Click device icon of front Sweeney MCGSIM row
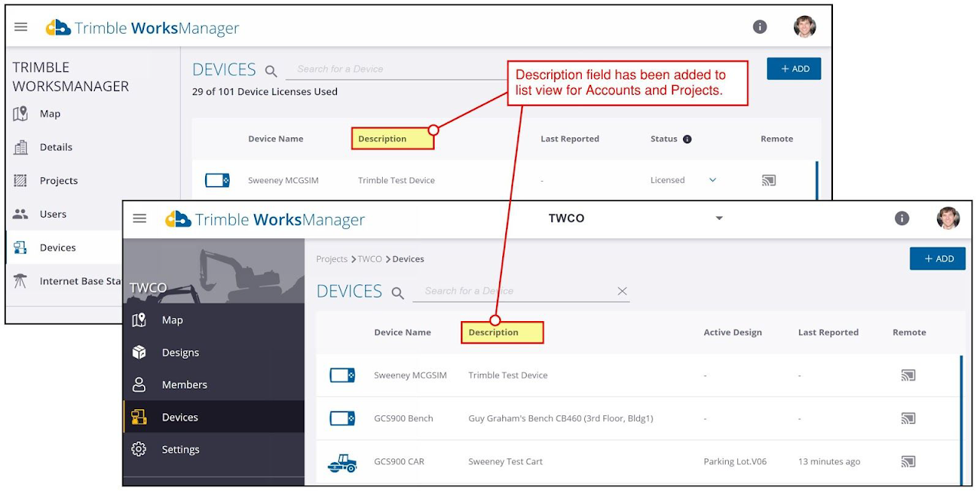 point(342,376)
